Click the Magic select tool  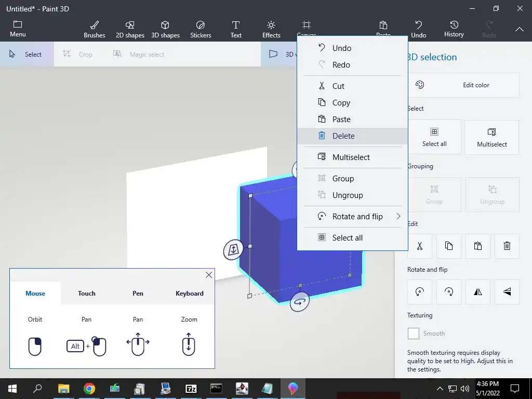coord(138,54)
